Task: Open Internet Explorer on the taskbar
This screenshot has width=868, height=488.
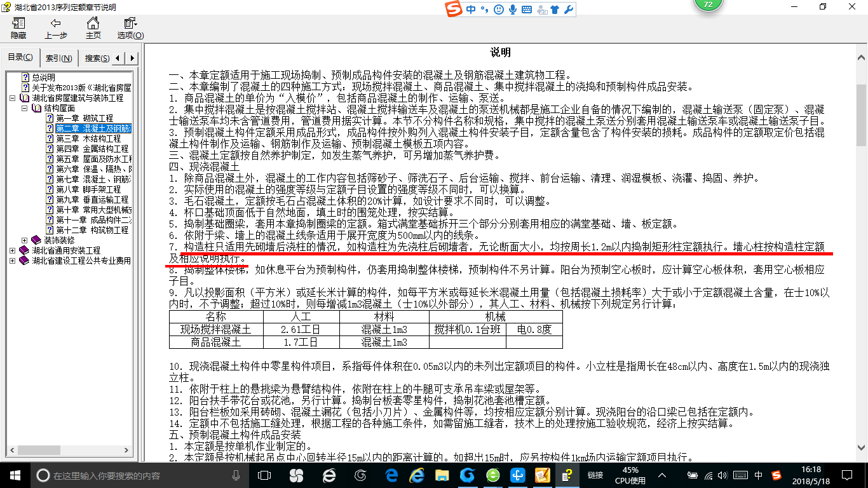Action: coord(417,475)
